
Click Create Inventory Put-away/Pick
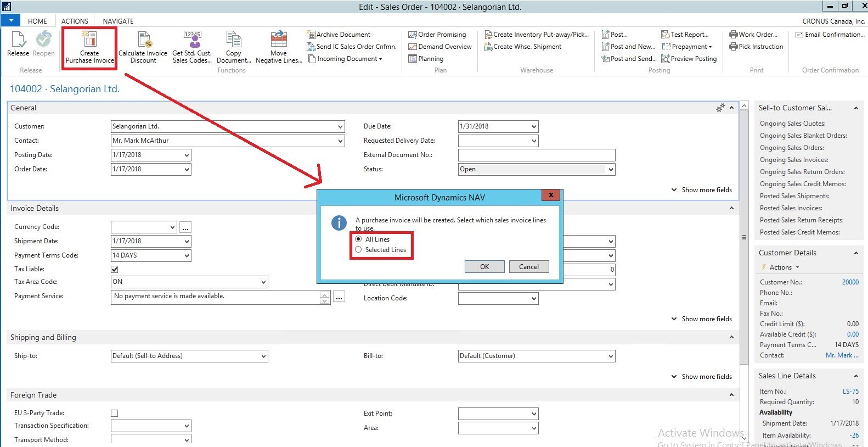pos(536,35)
